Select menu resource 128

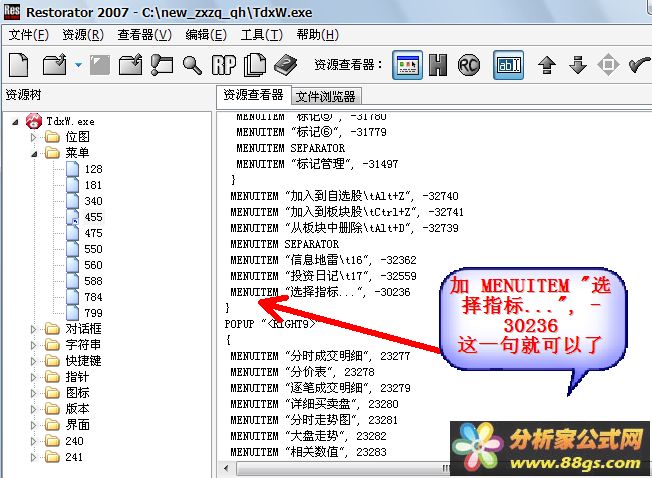click(x=93, y=169)
